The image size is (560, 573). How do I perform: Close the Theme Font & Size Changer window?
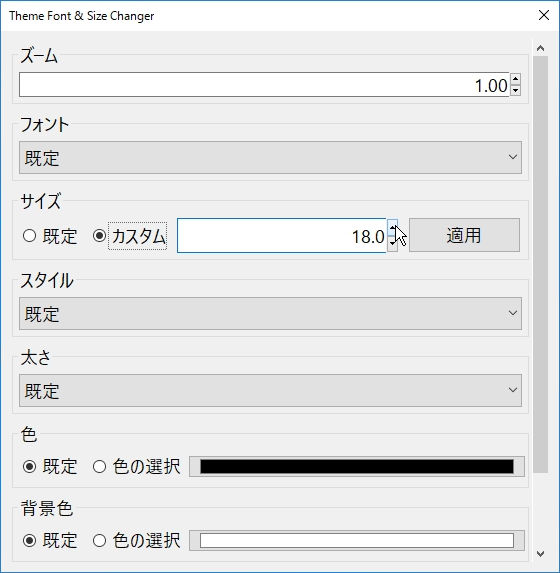click(x=544, y=15)
